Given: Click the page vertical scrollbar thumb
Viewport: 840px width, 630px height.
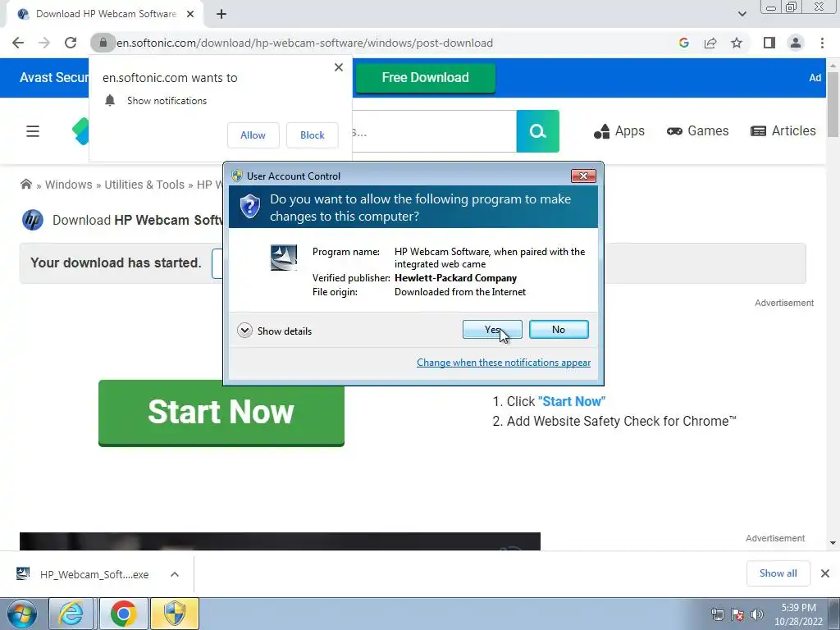Looking at the screenshot, I should (833, 104).
